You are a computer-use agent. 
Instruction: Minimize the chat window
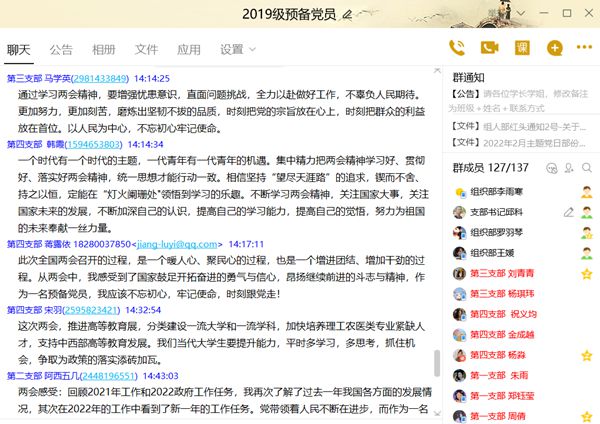pos(544,13)
